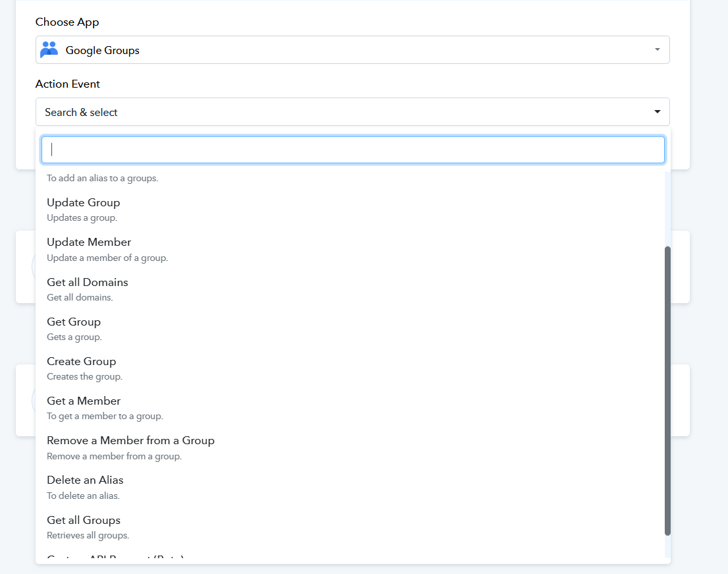Pick the Delete an Alias action
The width and height of the screenshot is (728, 574).
click(x=350, y=487)
